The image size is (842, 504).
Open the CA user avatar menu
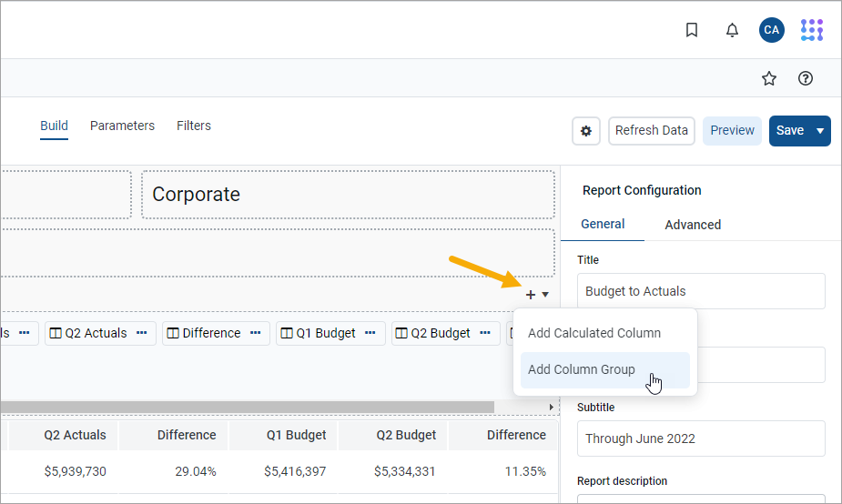click(x=771, y=30)
